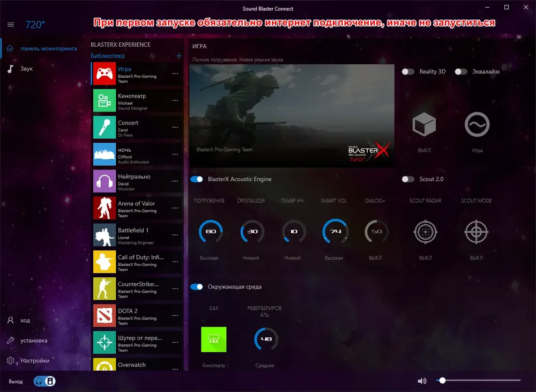The height and width of the screenshot is (392, 536).
Task: Select the Нейтрально headphones profile icon
Action: coord(105,181)
